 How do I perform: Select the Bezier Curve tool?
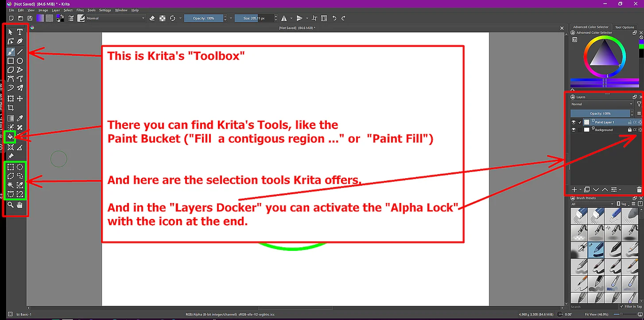11,79
